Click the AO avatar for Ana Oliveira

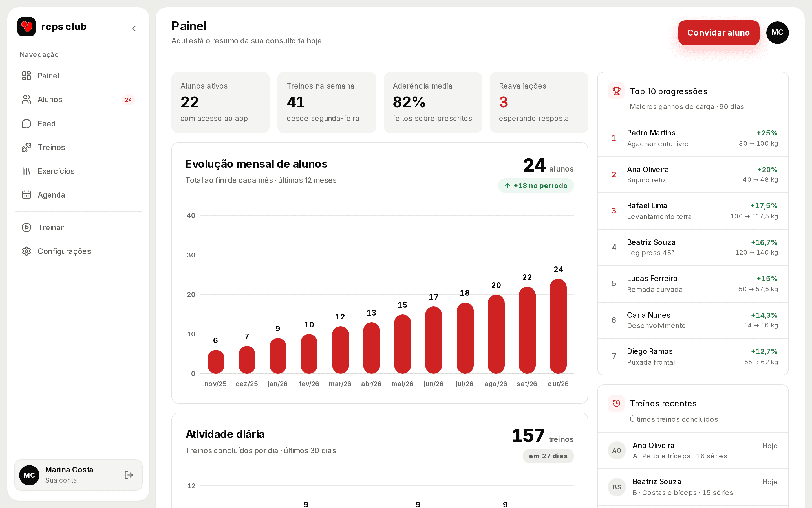point(617,450)
